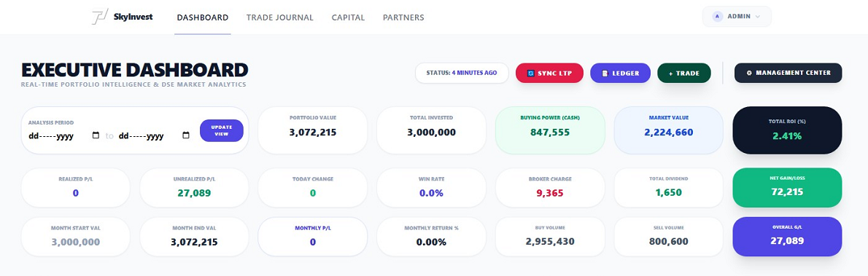Click Total Dividend value 1,650

[669, 193]
